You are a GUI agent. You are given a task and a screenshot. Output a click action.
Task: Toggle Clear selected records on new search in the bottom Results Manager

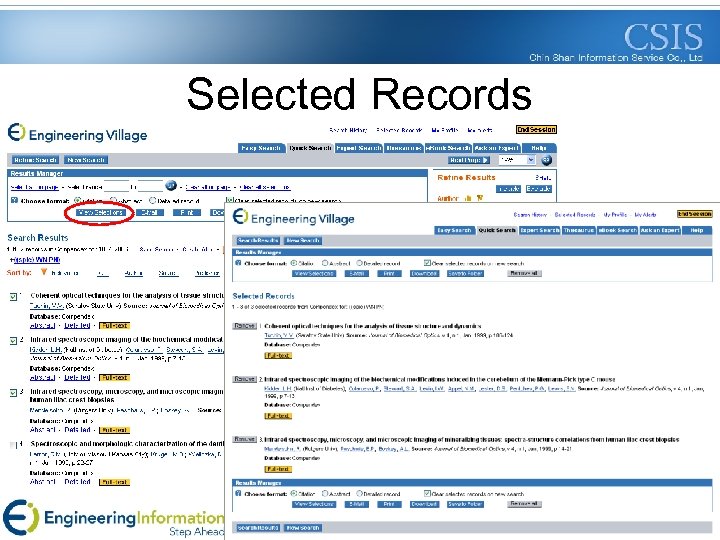coord(427,493)
